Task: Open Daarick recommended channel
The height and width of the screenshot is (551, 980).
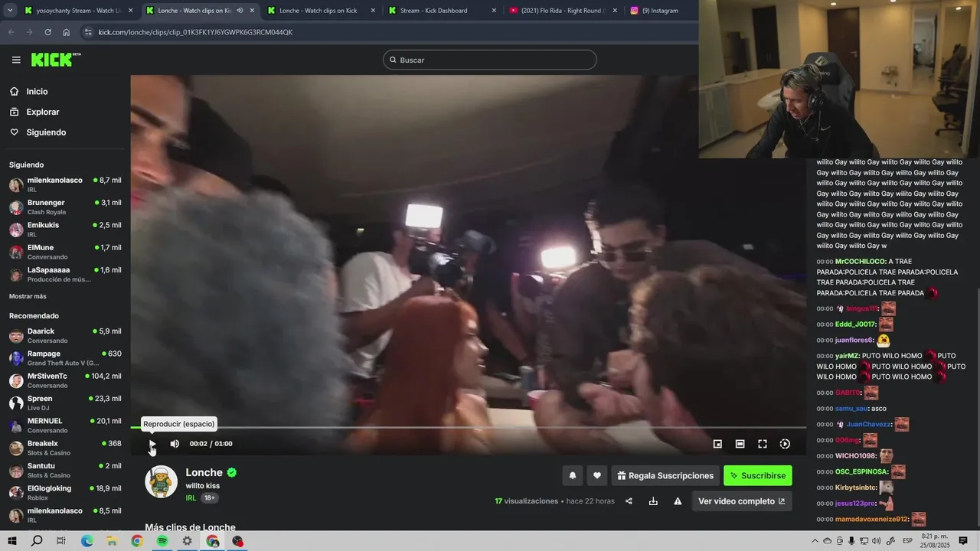Action: [x=65, y=335]
